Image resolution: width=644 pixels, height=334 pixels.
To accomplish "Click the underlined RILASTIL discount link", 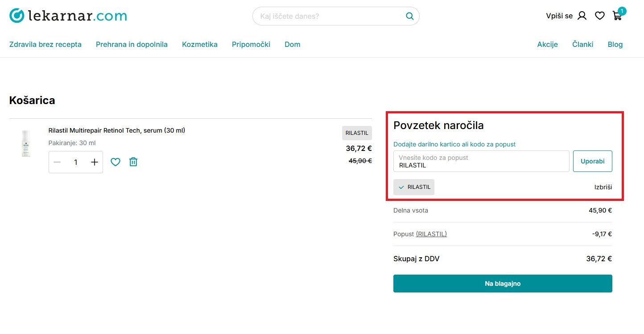I will 431,234.
